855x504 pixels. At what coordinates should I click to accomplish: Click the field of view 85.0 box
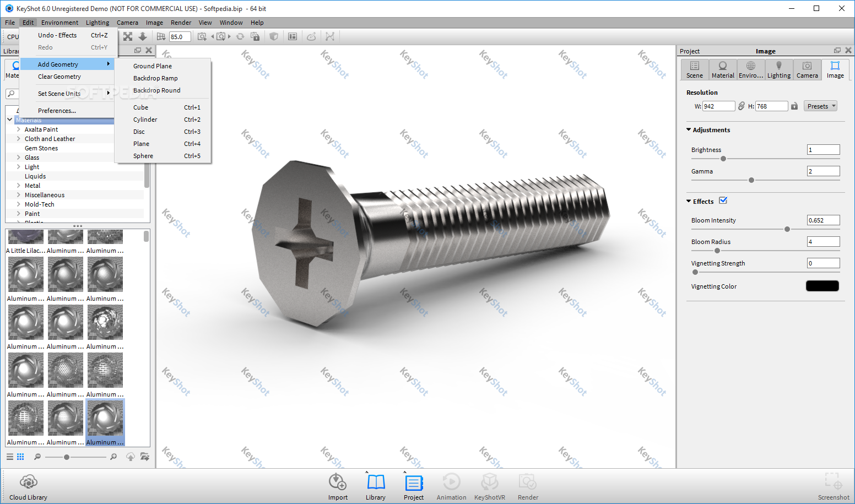pyautogui.click(x=180, y=36)
